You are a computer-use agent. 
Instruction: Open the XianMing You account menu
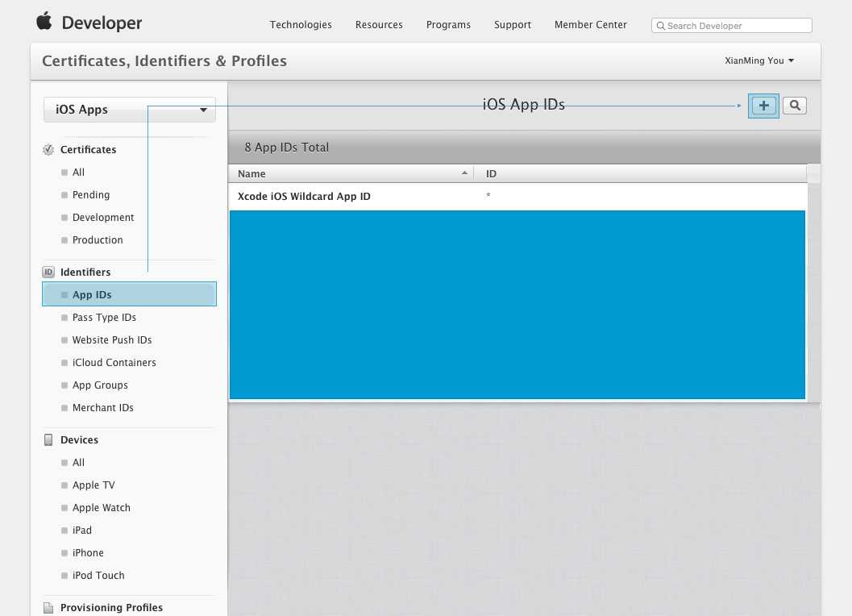[759, 60]
